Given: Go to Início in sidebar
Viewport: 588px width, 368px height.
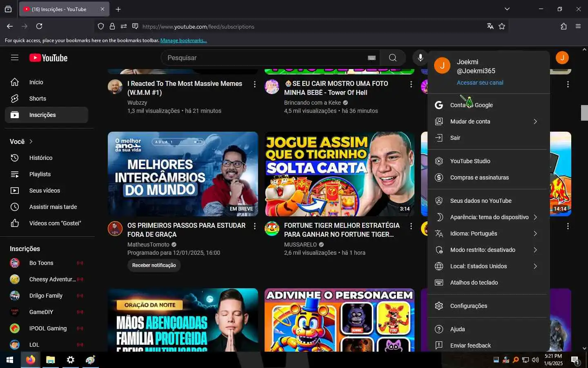Looking at the screenshot, I should 47,82.
